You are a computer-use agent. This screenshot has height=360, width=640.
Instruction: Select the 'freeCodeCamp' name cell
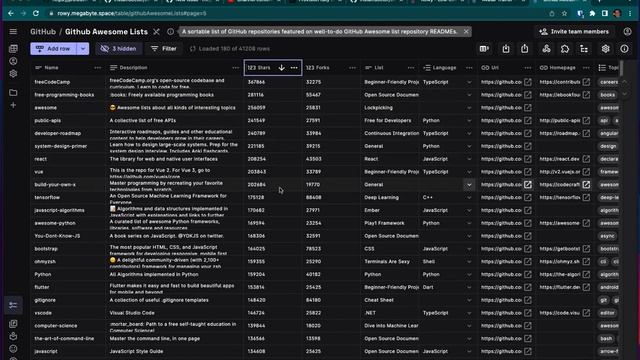click(68, 82)
